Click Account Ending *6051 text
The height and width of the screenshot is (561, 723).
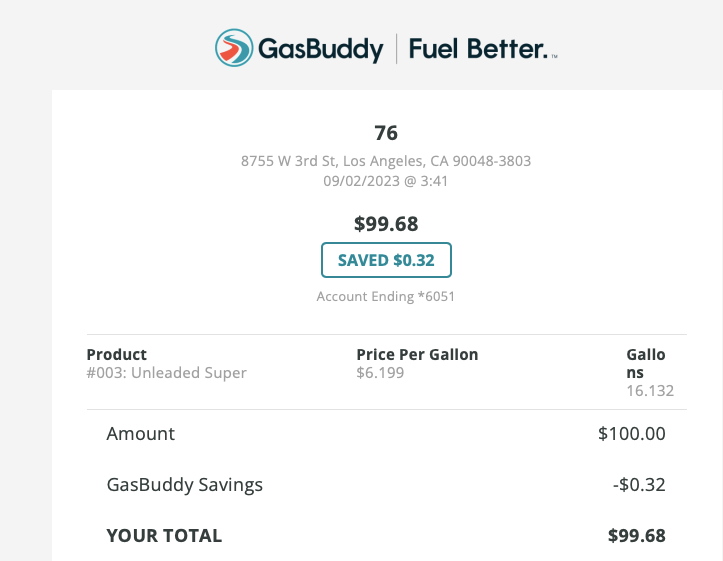coord(385,296)
